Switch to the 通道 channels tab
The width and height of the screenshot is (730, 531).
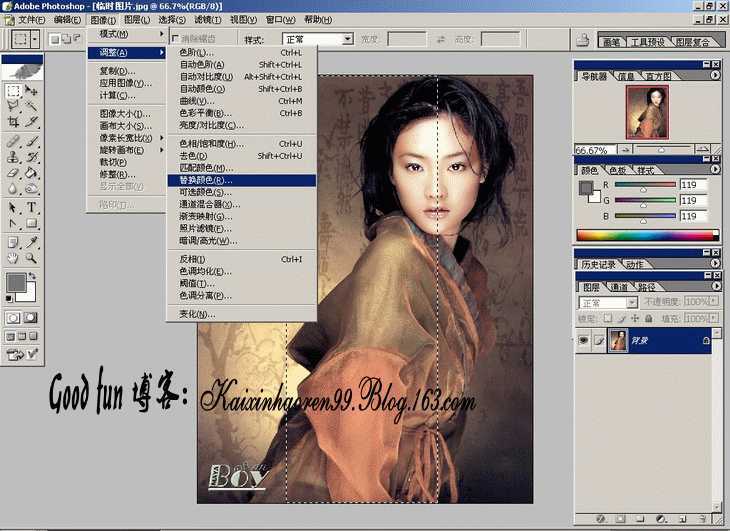(620, 287)
